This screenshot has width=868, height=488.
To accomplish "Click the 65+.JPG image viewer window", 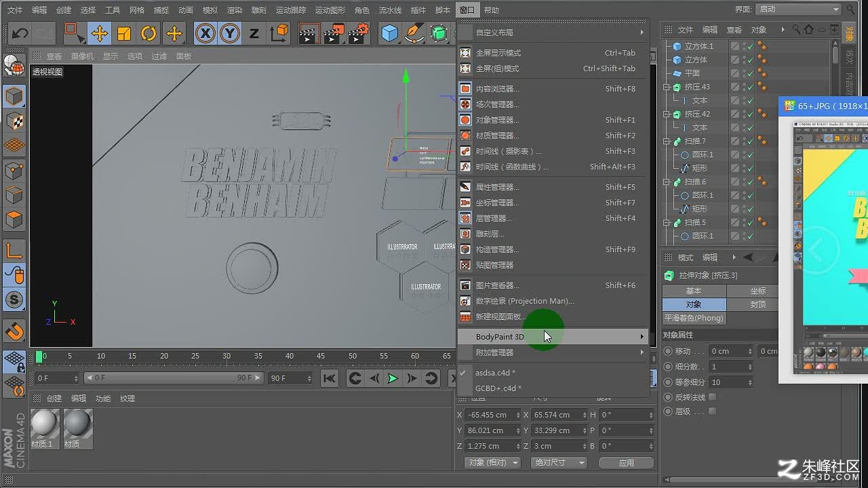I will click(824, 240).
